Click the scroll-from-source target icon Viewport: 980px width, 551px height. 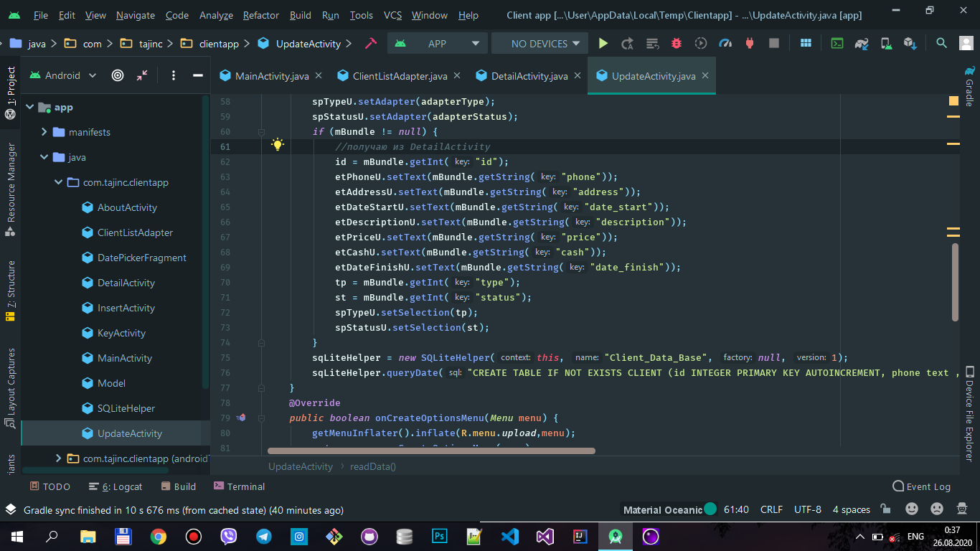point(118,75)
